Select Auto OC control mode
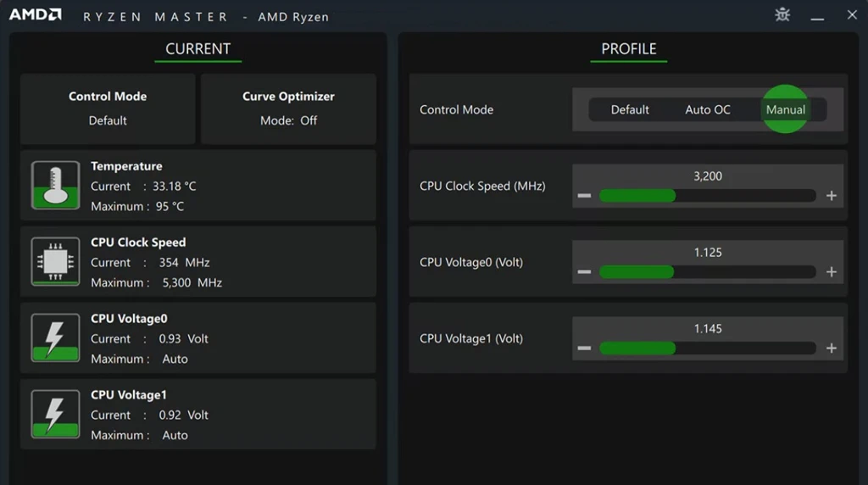Screen dimensions: 868x485 pos(708,109)
